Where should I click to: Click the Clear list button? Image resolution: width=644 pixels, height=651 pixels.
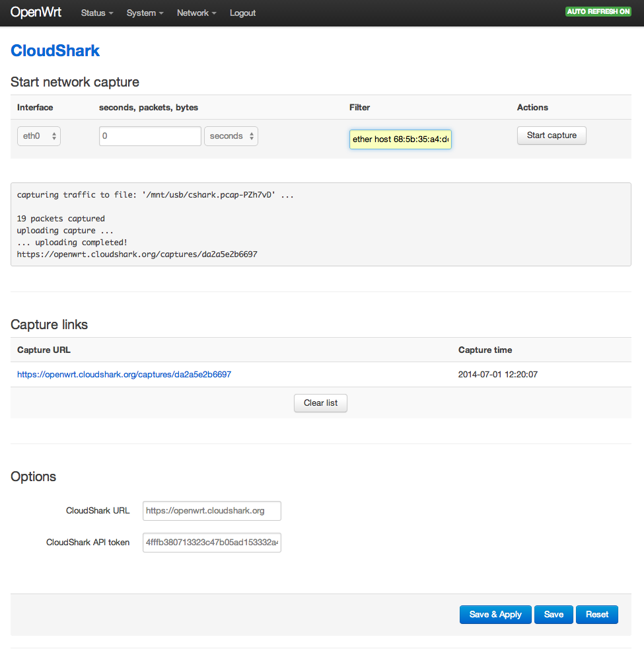tap(320, 403)
